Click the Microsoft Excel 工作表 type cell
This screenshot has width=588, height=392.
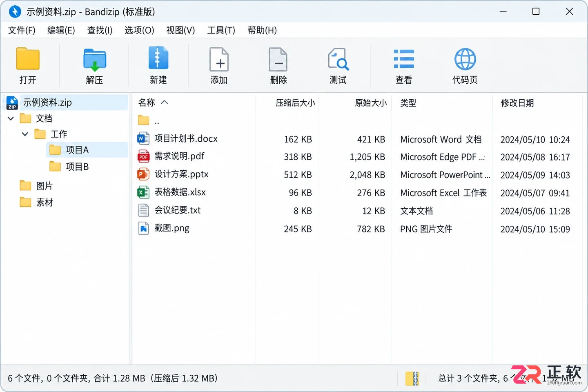443,193
